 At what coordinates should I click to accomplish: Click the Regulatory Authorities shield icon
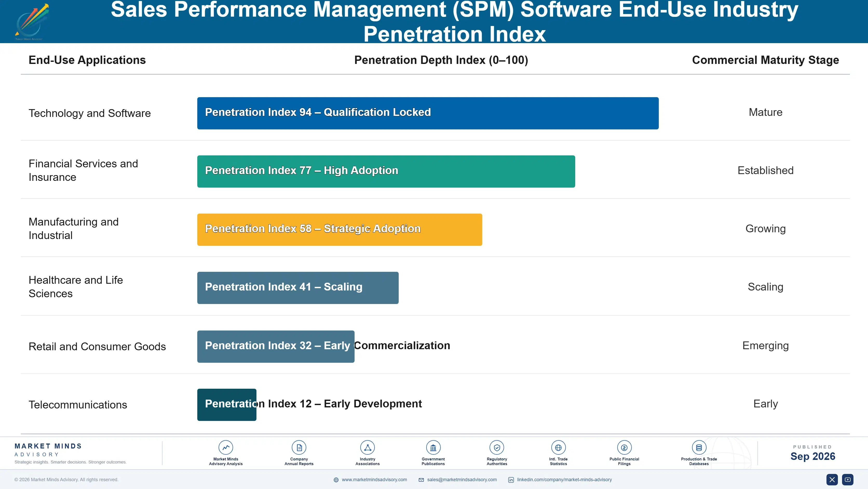tap(497, 447)
